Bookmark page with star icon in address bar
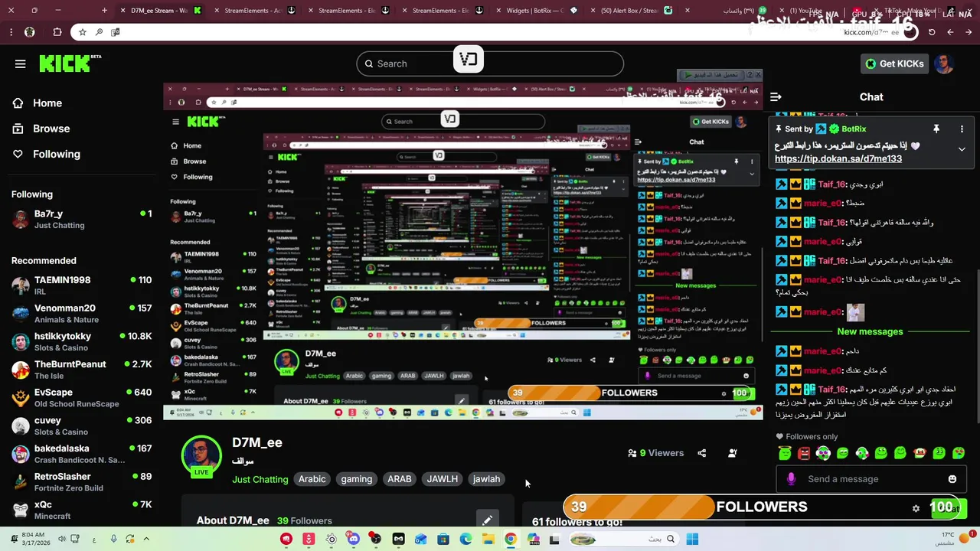Screen dimensions: 980x551 pyautogui.click(x=83, y=32)
